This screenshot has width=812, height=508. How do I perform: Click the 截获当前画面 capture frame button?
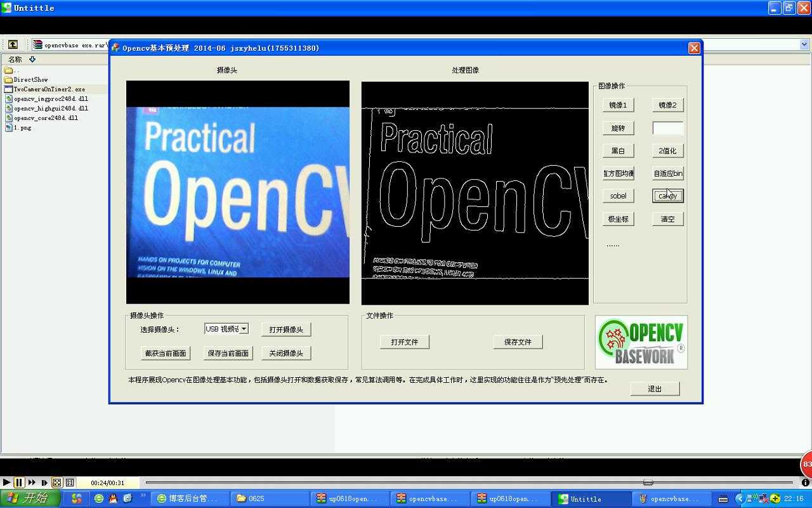[x=166, y=354]
